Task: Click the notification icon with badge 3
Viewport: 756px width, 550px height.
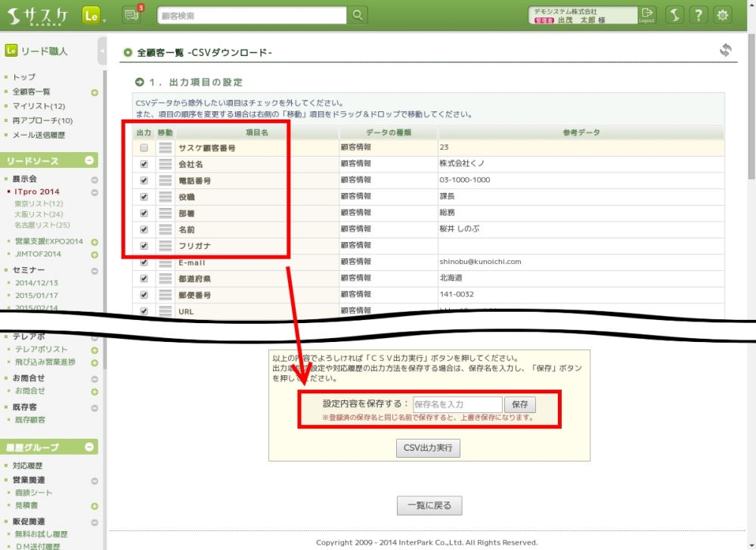Action: click(x=132, y=15)
